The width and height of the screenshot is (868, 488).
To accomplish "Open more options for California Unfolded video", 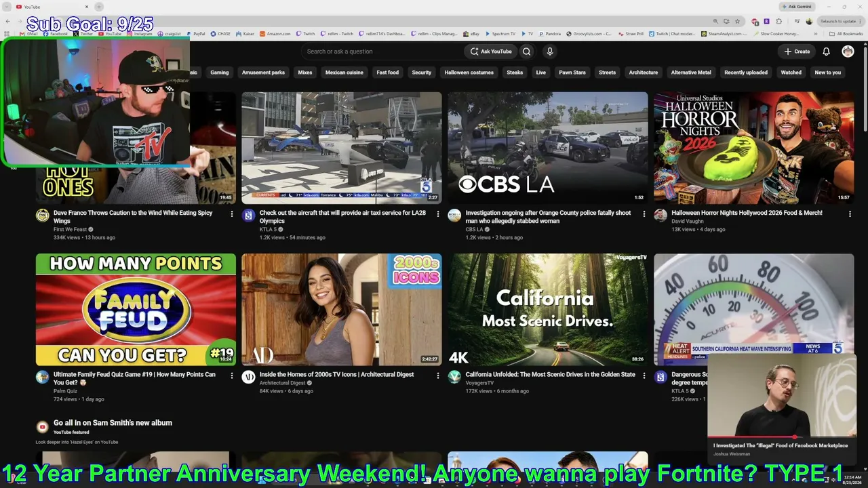I will click(x=644, y=375).
